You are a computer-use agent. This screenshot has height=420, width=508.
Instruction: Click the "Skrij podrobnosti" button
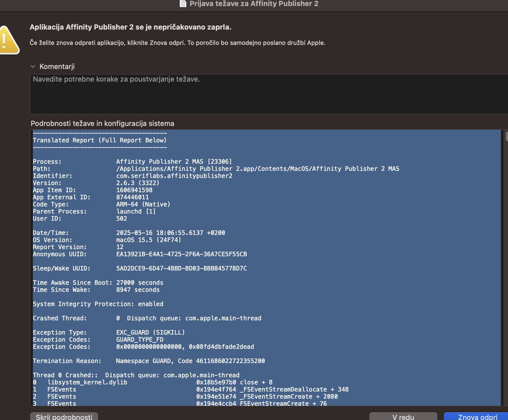(x=64, y=416)
